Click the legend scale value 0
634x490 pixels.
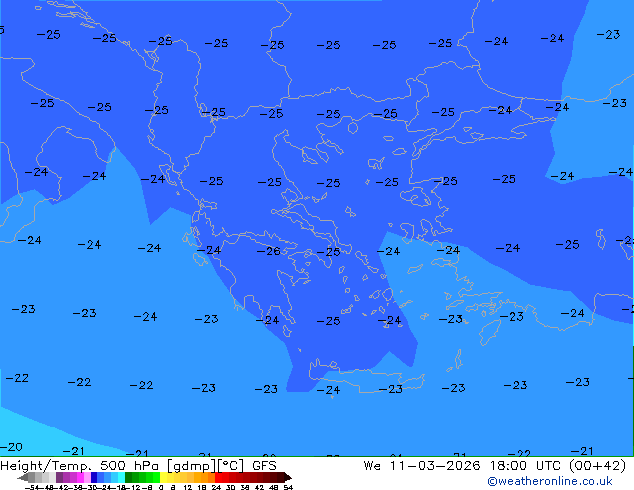point(161,487)
